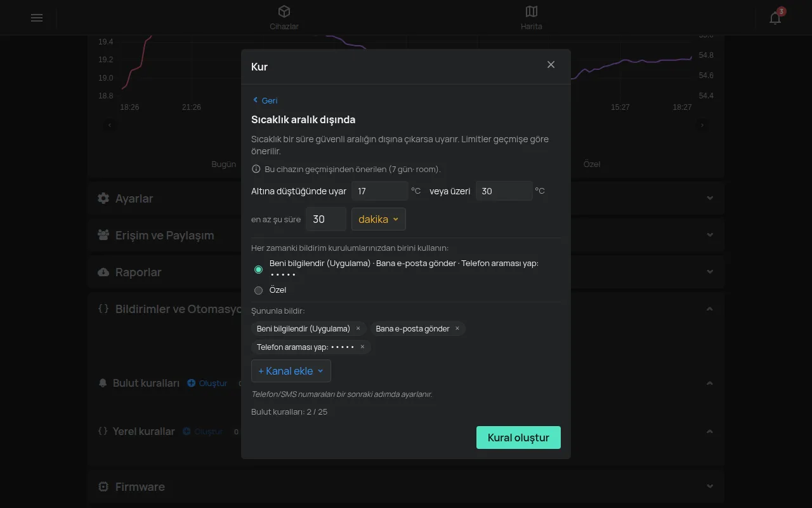Remove the Telefon araması yap chip
This screenshot has height=508, width=812.
[363, 347]
